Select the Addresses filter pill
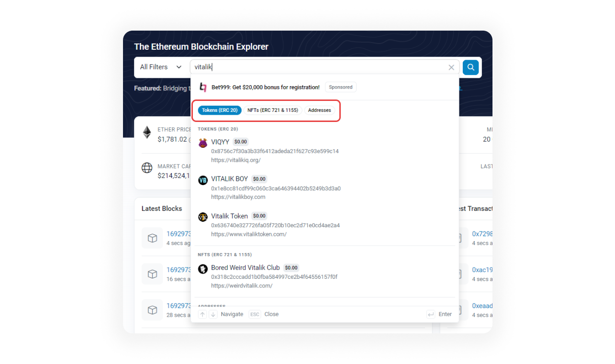 (x=319, y=110)
